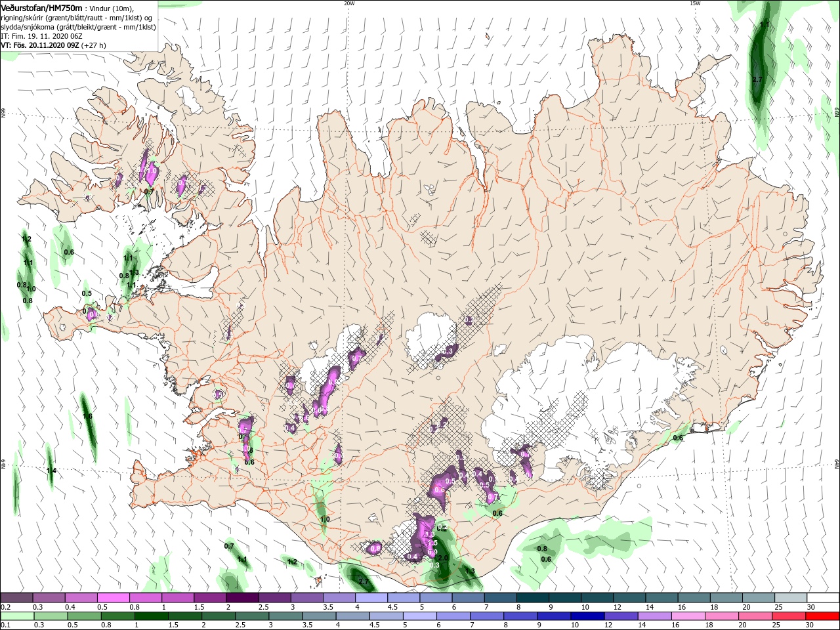The height and width of the screenshot is (630, 840).
Task: Pick top-row bright pink swatch between 0.5 and 0.8
Action: [x=114, y=597]
